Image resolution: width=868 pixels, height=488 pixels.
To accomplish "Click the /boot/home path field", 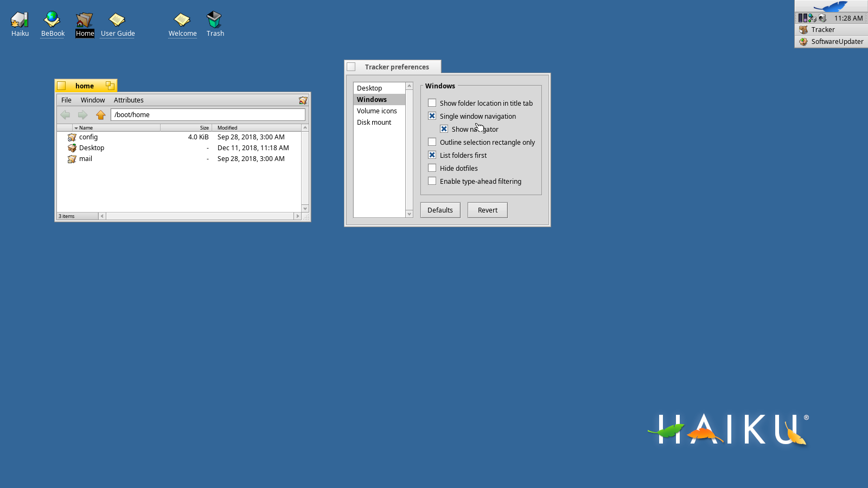I will [x=208, y=115].
